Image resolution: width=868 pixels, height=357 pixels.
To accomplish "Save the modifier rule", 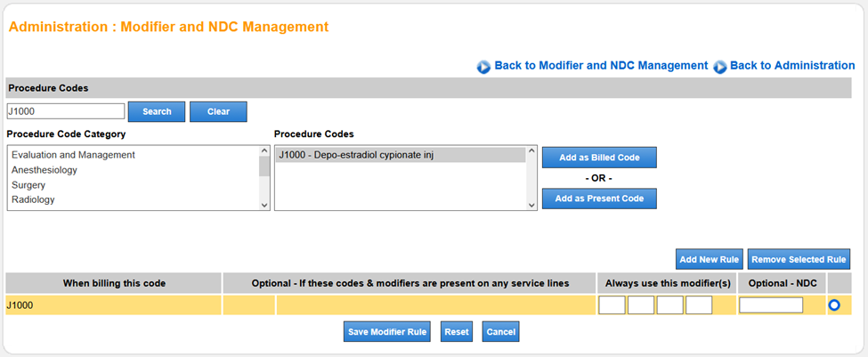I will coord(388,332).
